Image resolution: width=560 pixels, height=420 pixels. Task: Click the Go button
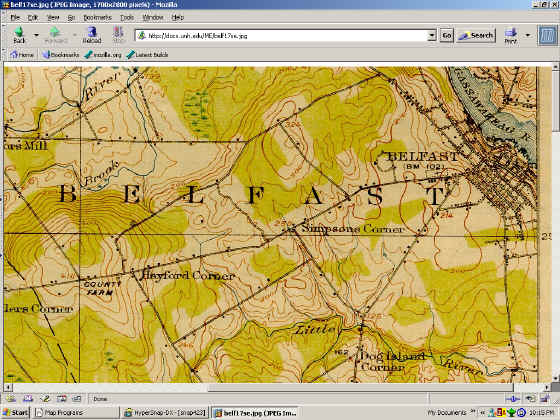(446, 35)
